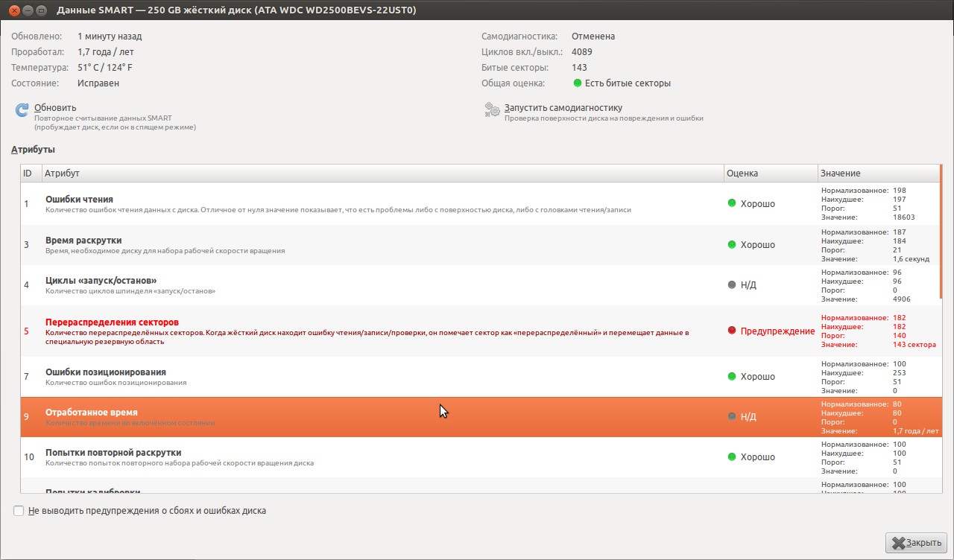The width and height of the screenshot is (954, 560).
Task: Click the red warning dot beside Предупреждение
Action: point(732,331)
